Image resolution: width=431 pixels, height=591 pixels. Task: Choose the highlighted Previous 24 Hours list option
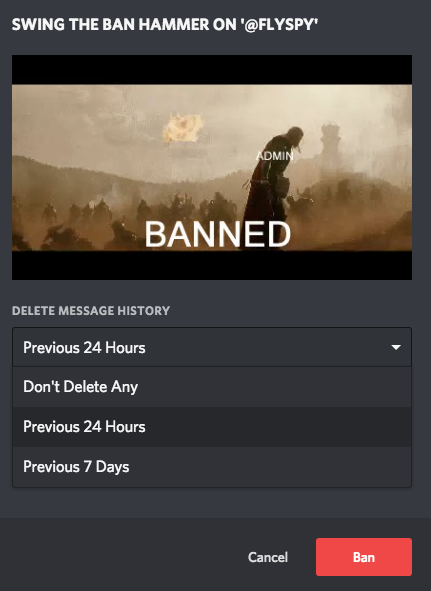[212, 427]
